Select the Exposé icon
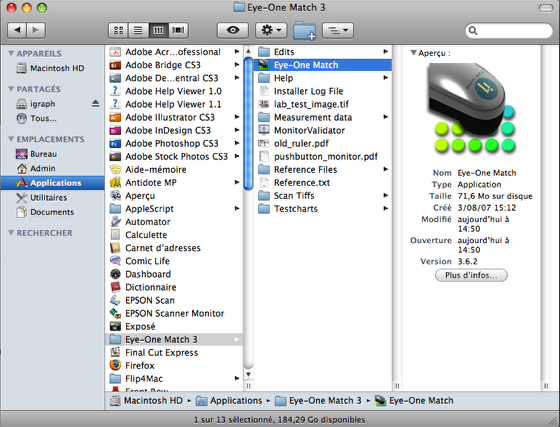560x427 pixels. tap(115, 326)
